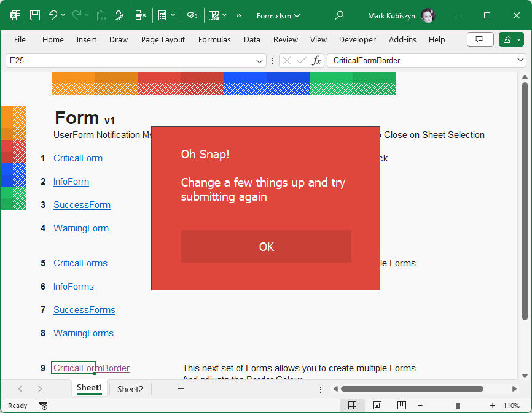Screen dimensions: 532x413
Task: Click the macro recording status bar icon
Action: (43, 406)
